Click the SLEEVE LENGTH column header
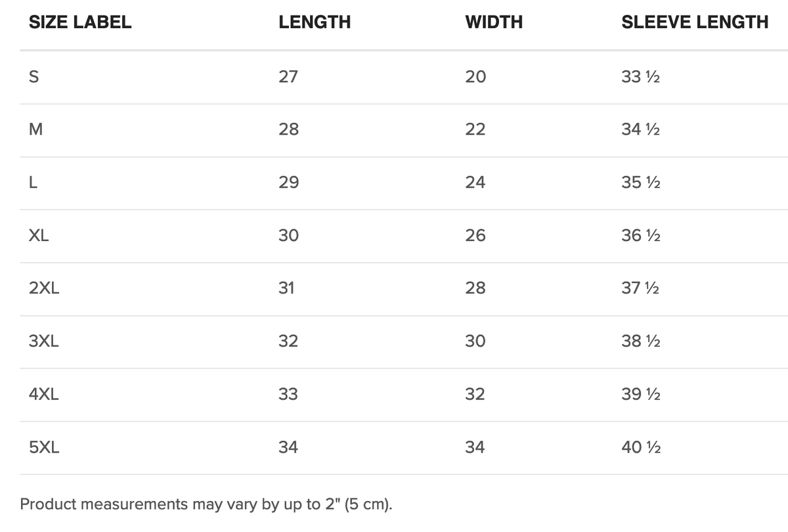This screenshot has width=788, height=532. [695, 22]
